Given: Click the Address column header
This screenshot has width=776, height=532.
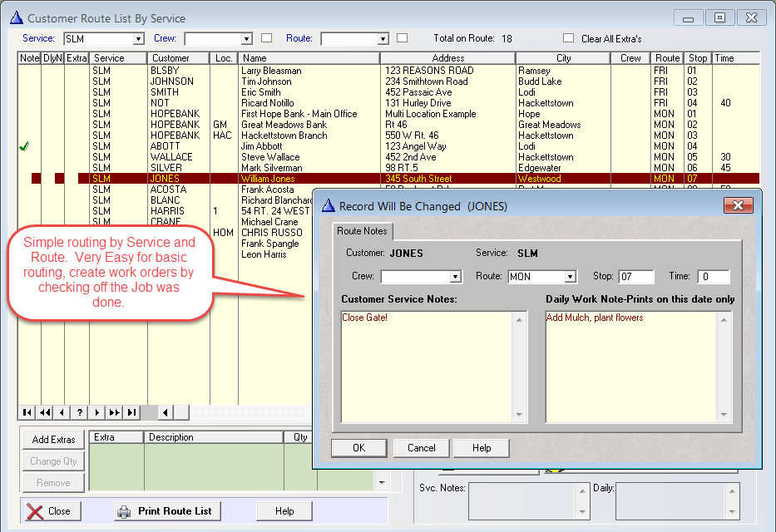Looking at the screenshot, I should (447, 58).
